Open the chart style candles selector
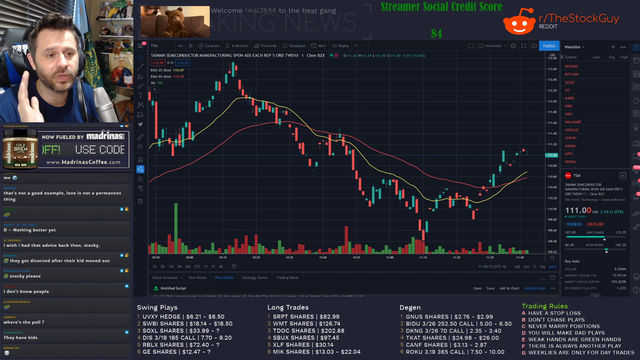This screenshot has height=360, width=640. tap(191, 46)
